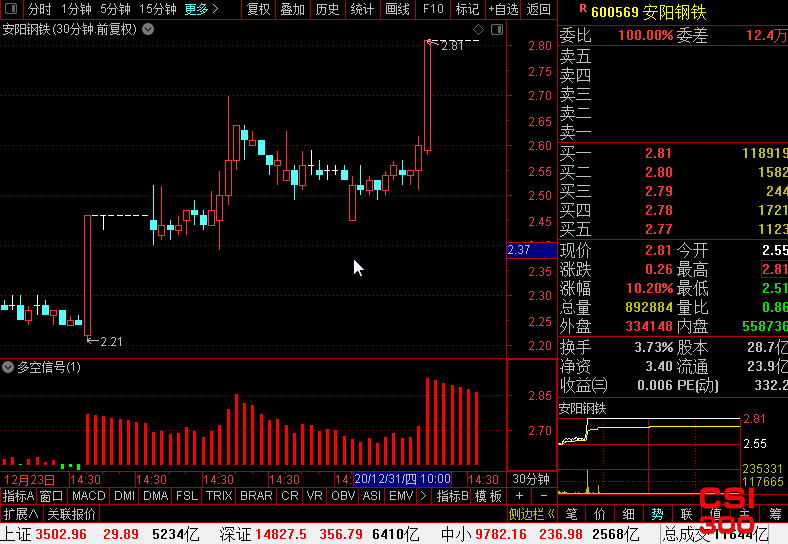The width and height of the screenshot is (788, 544).
Task: Add stock with +自选 button
Action: (503, 9)
